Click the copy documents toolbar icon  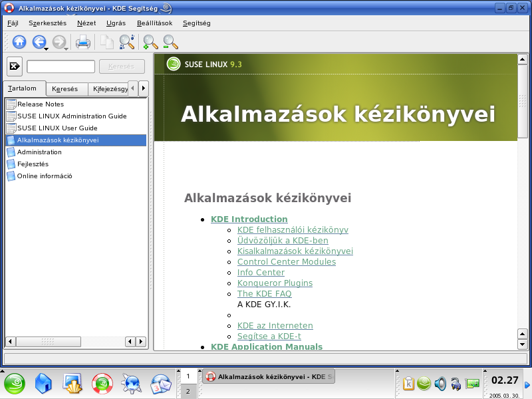pyautogui.click(x=107, y=43)
